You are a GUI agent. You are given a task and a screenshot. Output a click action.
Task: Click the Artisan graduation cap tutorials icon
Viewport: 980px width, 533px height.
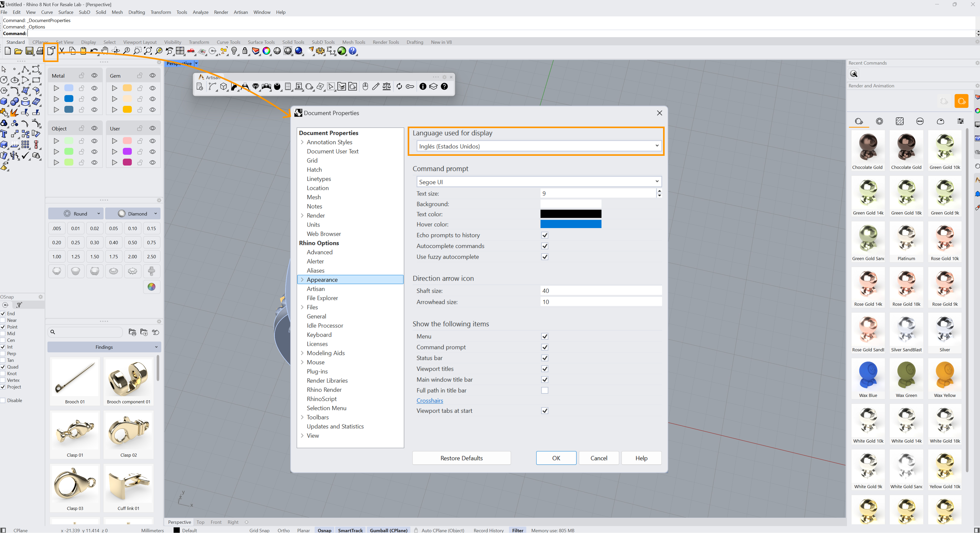tap(433, 87)
